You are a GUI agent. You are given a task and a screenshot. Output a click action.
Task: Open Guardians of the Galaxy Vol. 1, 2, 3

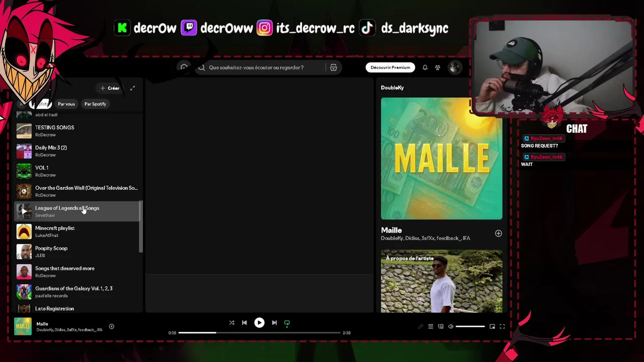pyautogui.click(x=77, y=292)
